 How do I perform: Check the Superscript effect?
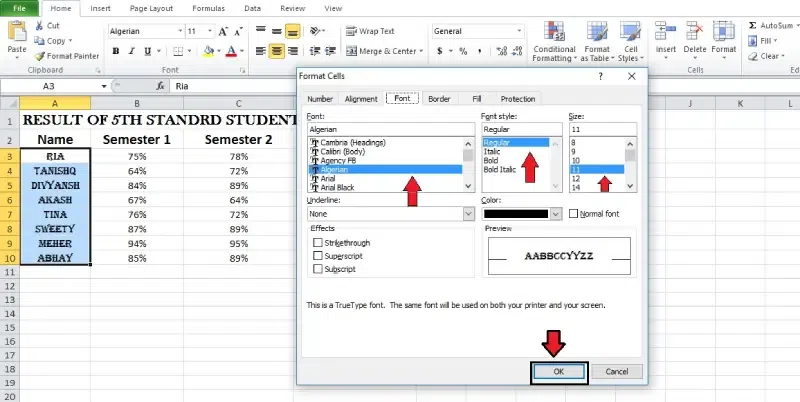(x=318, y=256)
